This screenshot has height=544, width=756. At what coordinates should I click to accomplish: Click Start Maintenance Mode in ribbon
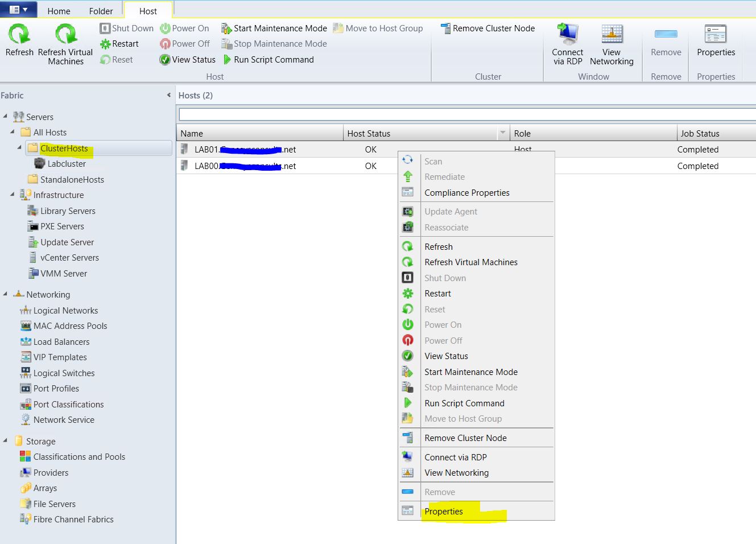(274, 28)
